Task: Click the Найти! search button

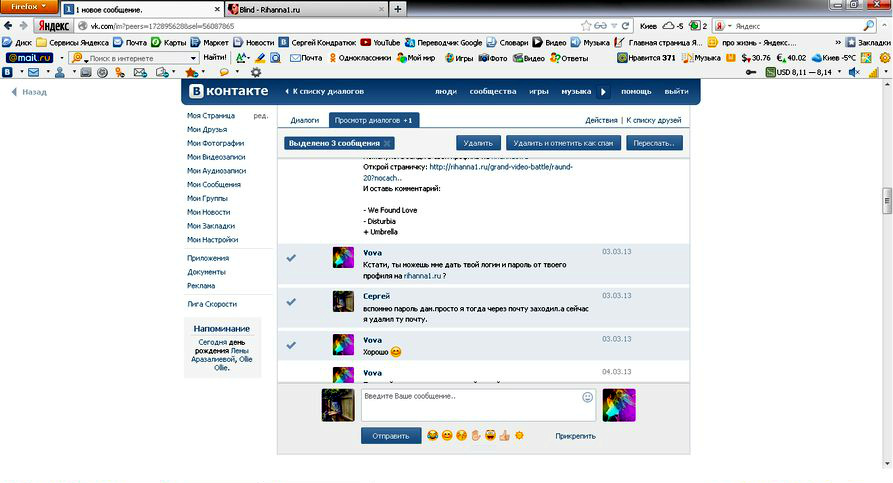Action: [215, 58]
